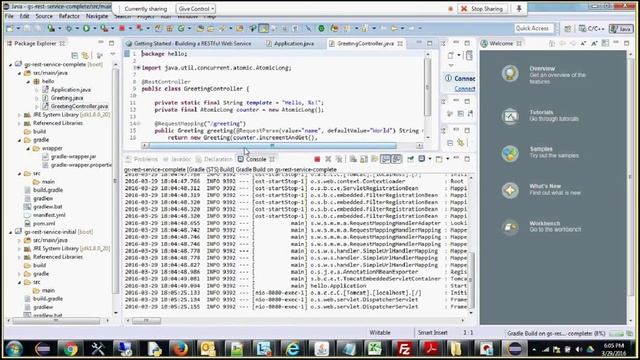This screenshot has height=360, width=640.
Task: Open the Source menu
Action: [x=44, y=16]
